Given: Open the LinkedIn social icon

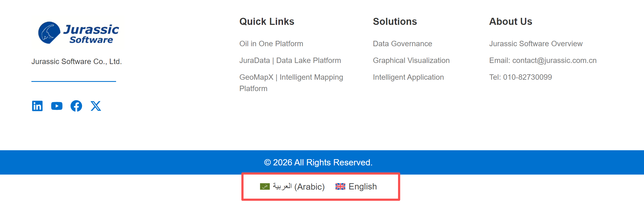Looking at the screenshot, I should point(37,106).
